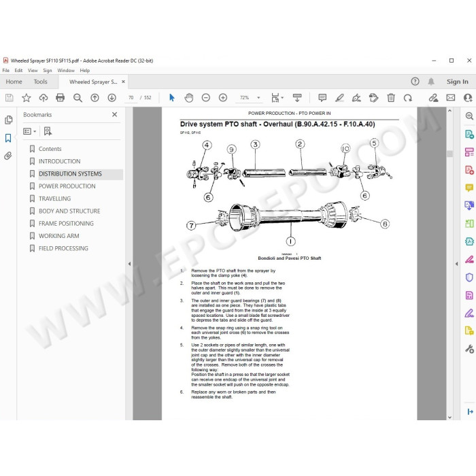Click the upload to cloud icon
The height and width of the screenshot is (476, 476).
pyautogui.click(x=44, y=98)
